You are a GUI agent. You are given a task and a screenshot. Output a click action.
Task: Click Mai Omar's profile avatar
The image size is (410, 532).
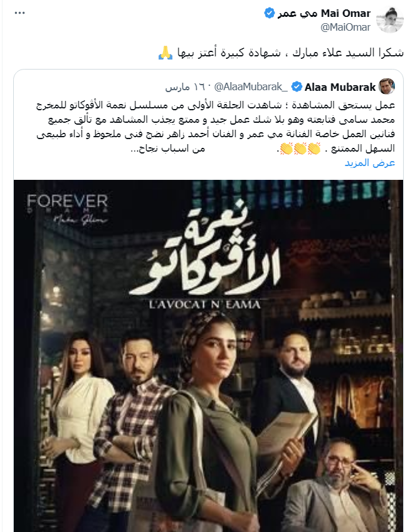390,19
